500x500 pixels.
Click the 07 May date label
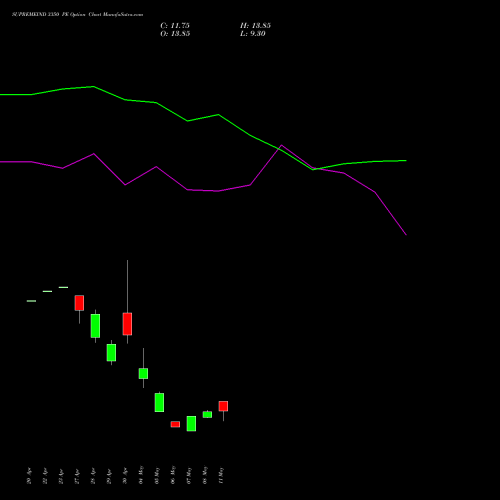tap(189, 475)
